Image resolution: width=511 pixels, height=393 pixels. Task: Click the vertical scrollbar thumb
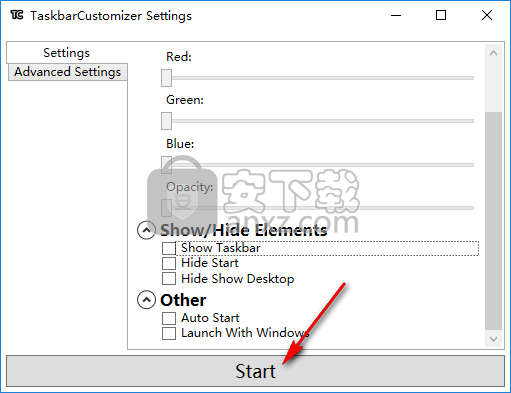point(493,221)
